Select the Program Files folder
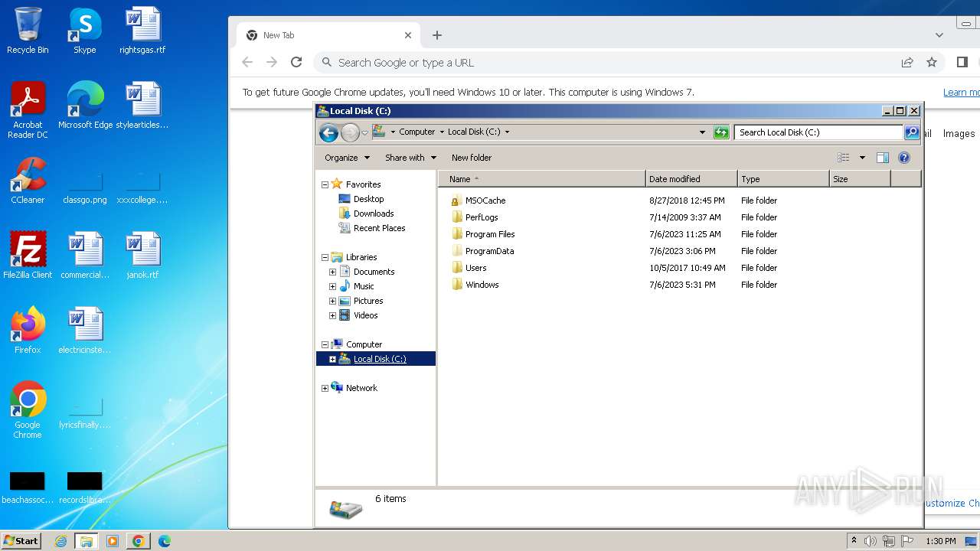Screen dimensions: 980x551 pos(490,234)
